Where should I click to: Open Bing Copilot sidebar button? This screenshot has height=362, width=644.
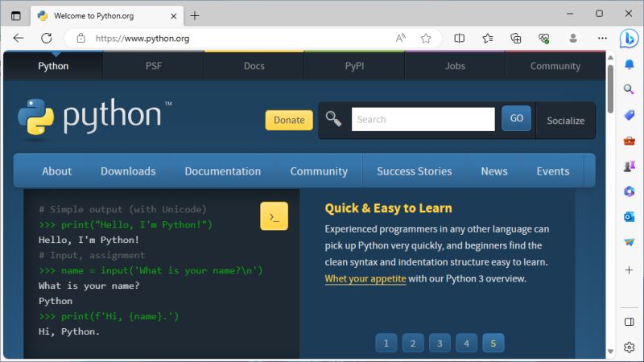click(x=629, y=39)
